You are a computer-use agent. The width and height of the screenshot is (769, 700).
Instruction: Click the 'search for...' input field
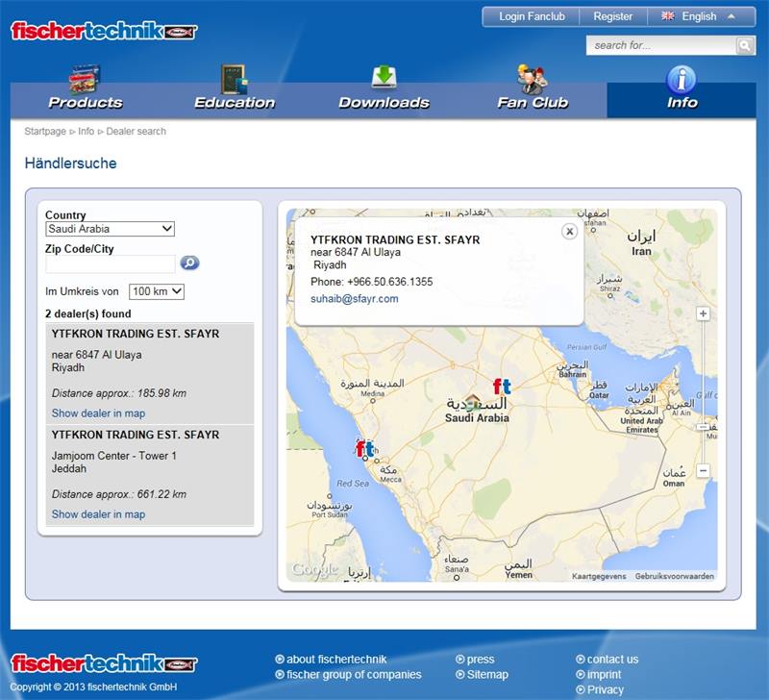tap(662, 45)
